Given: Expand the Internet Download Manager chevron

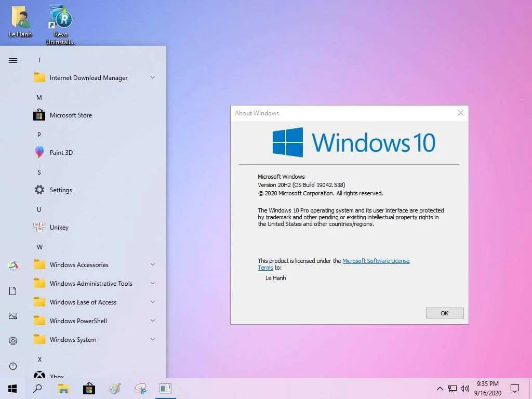Looking at the screenshot, I should tap(153, 78).
